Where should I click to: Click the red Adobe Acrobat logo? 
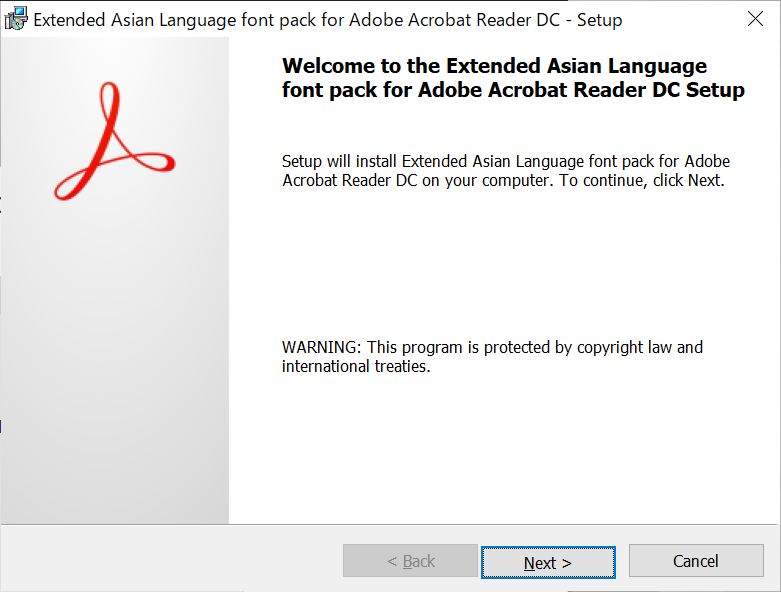click(115, 141)
